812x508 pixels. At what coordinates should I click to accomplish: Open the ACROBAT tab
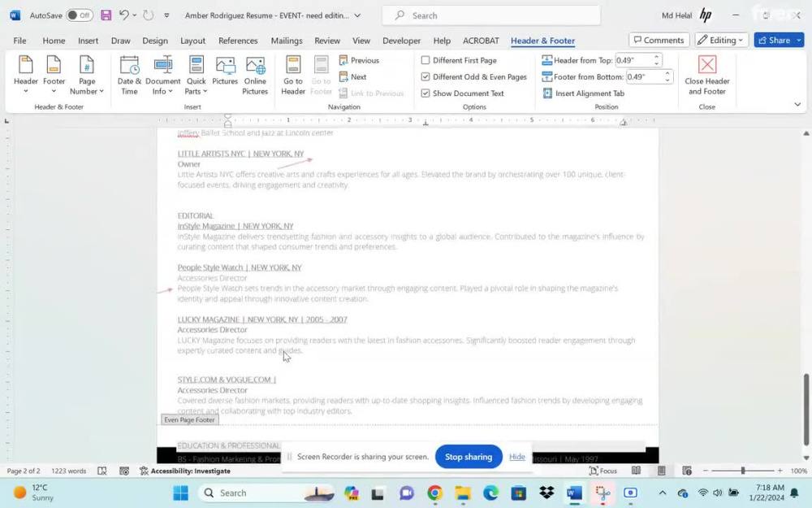[481, 41]
